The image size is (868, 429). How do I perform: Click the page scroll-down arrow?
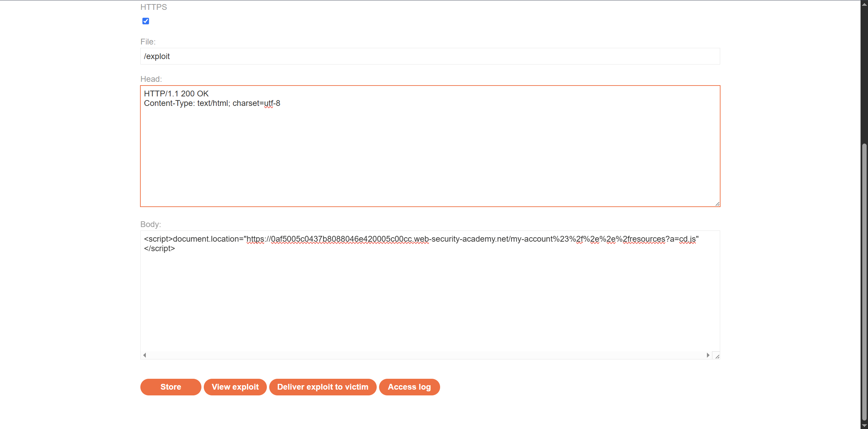point(864,426)
